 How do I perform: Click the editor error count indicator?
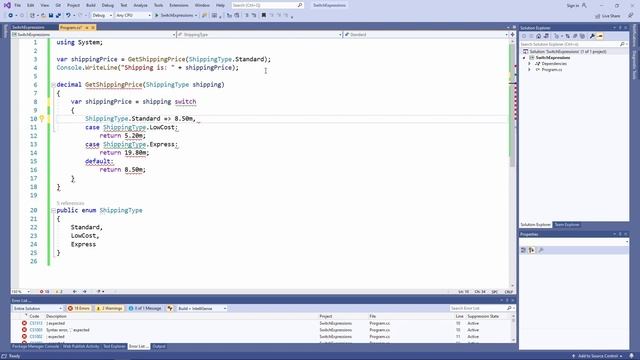coord(44,292)
